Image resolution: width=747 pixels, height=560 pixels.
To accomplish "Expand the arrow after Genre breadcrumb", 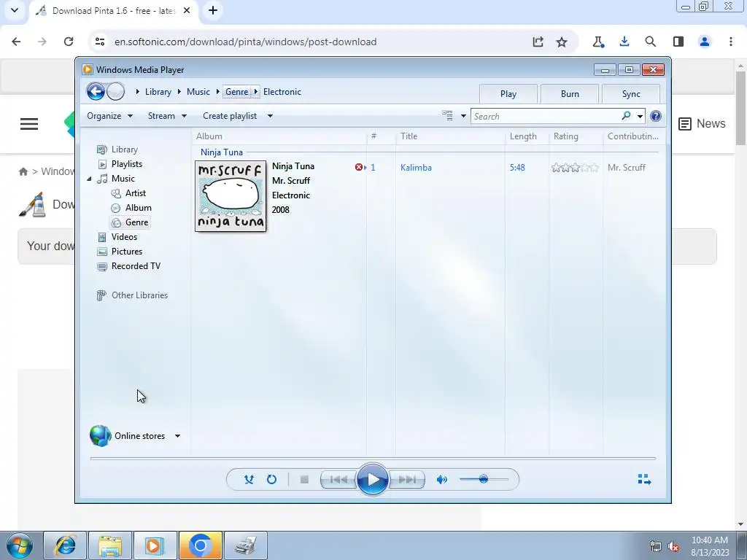I will [255, 92].
